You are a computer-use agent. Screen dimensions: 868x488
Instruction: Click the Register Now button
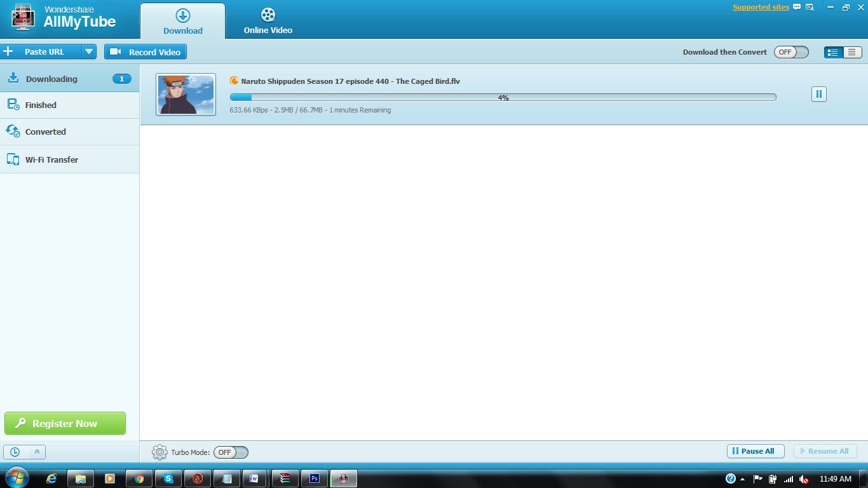click(x=65, y=423)
